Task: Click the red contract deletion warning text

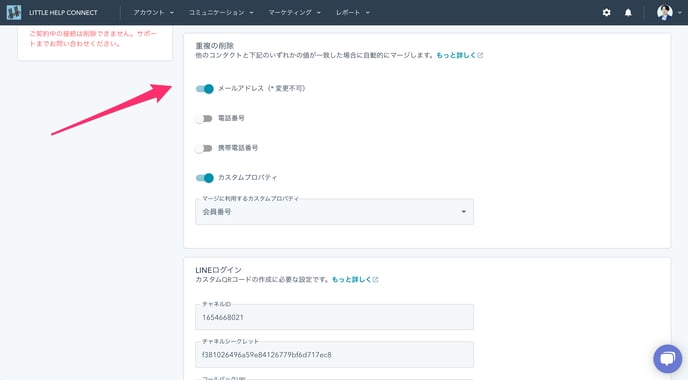Action: click(x=93, y=39)
